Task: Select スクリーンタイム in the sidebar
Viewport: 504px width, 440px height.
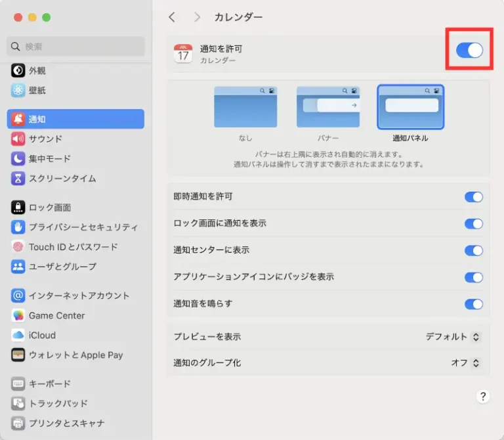Action: (62, 179)
